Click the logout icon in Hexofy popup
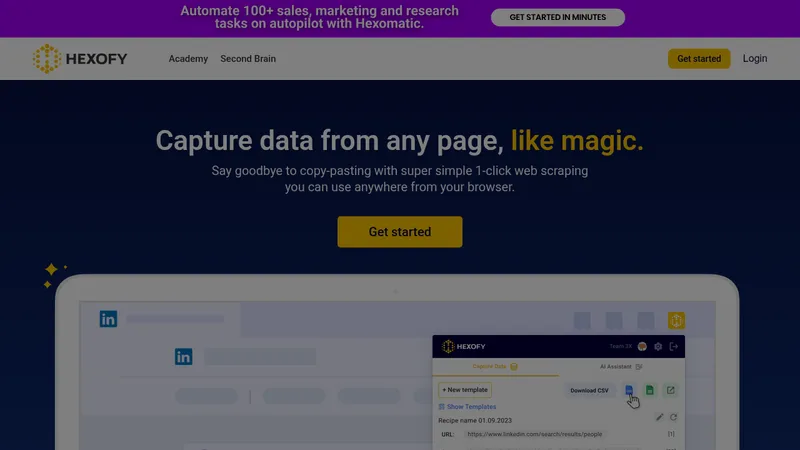The height and width of the screenshot is (450, 800). 674,346
